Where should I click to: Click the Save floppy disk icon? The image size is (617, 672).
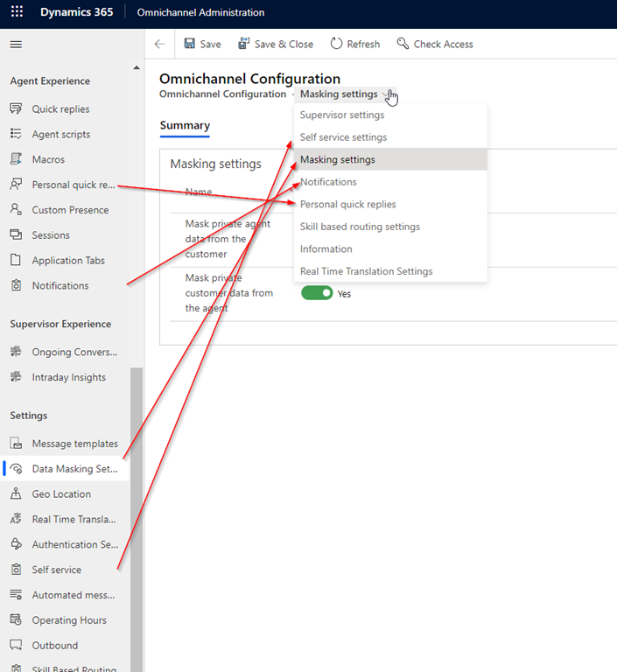tap(190, 44)
